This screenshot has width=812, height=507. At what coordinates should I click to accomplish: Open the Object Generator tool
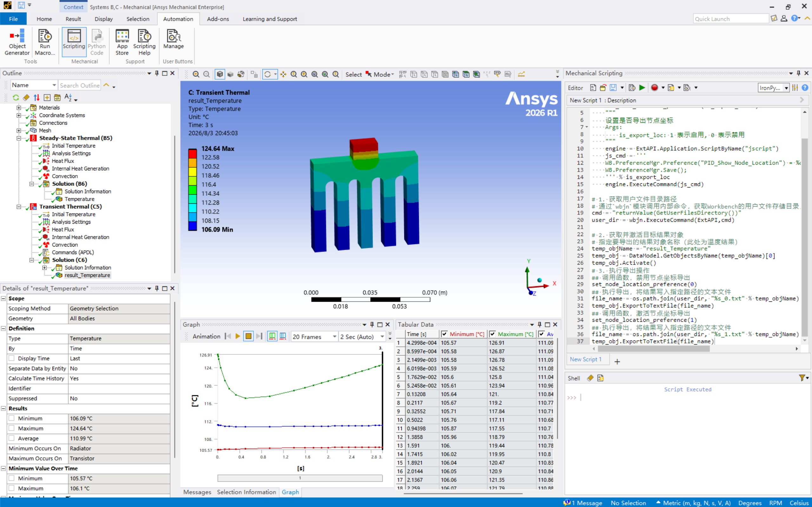[17, 42]
